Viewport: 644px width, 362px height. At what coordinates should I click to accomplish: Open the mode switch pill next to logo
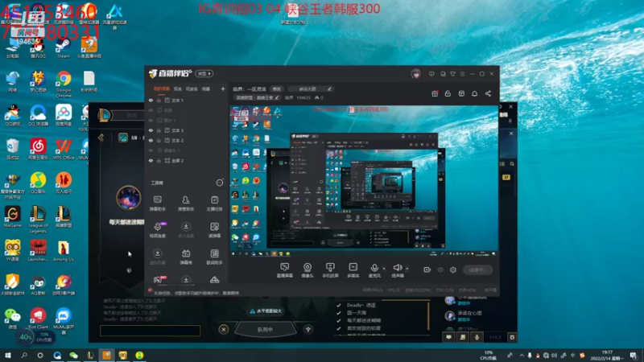[x=204, y=73]
